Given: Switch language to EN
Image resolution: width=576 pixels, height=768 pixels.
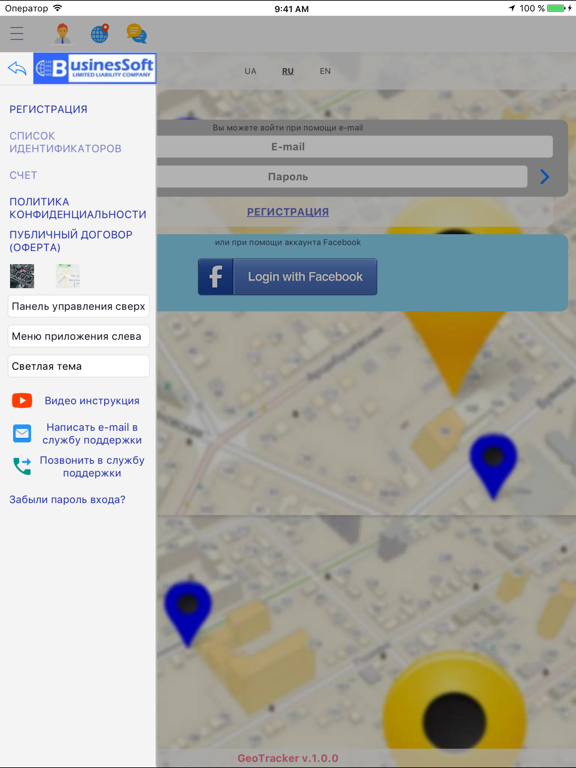Looking at the screenshot, I should click(325, 71).
